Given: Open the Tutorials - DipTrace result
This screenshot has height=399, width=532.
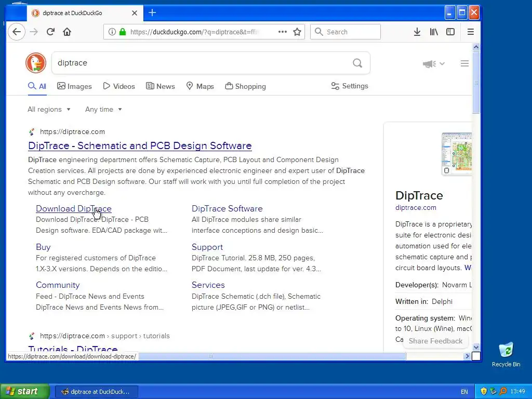Looking at the screenshot, I should point(73,349).
